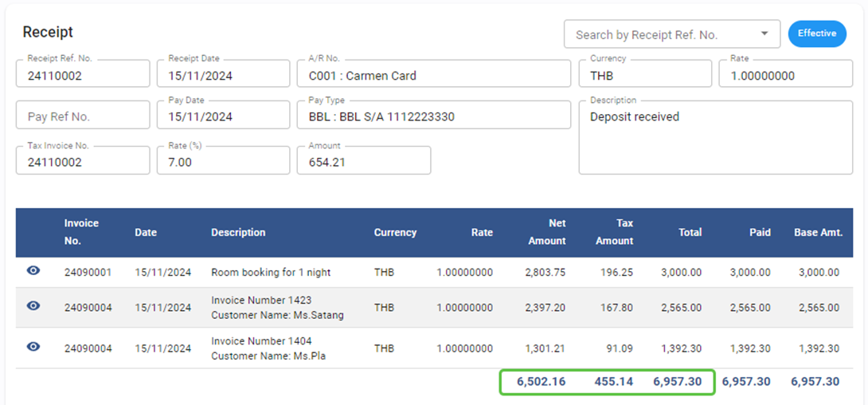Viewport: 868px width, 405px height.
Task: Open the Currency field showing THB
Action: coord(645,76)
